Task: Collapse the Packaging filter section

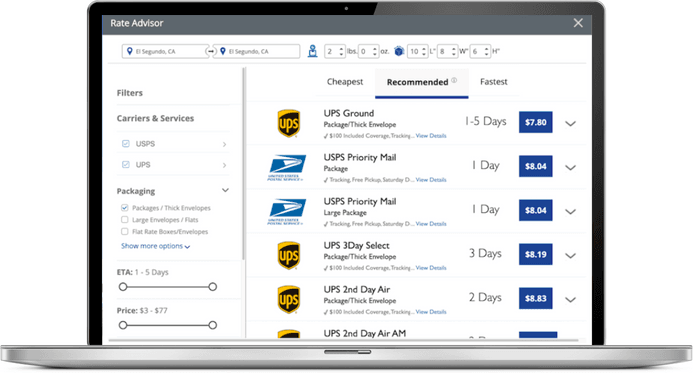Action: click(x=225, y=190)
